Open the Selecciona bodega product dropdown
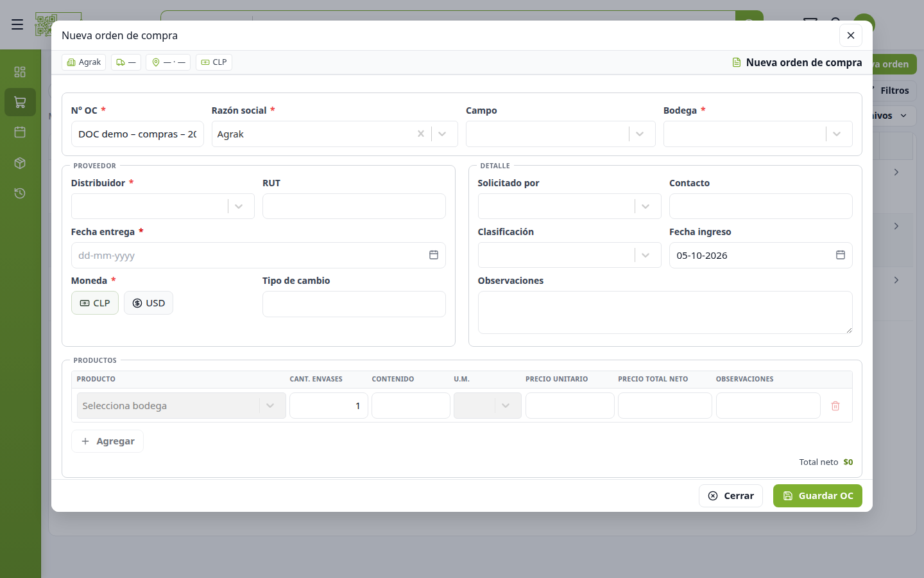 [x=182, y=406]
